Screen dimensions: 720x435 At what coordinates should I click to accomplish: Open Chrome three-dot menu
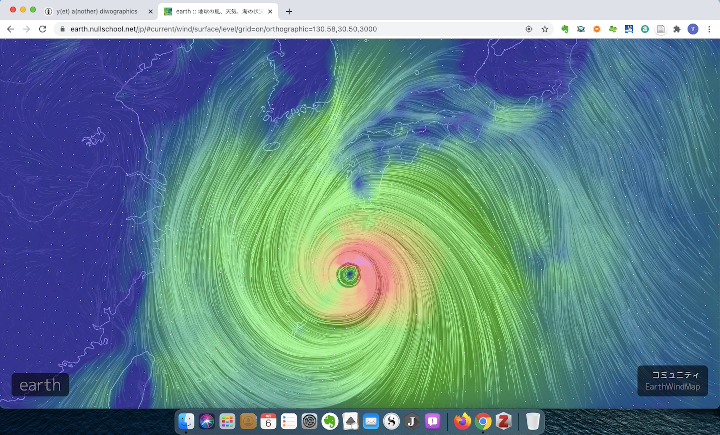[709, 29]
